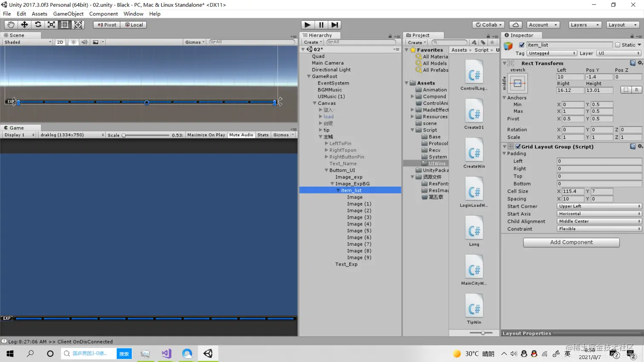The width and height of the screenshot is (644, 362).
Task: Select the Scale tool
Action: [x=51, y=25]
